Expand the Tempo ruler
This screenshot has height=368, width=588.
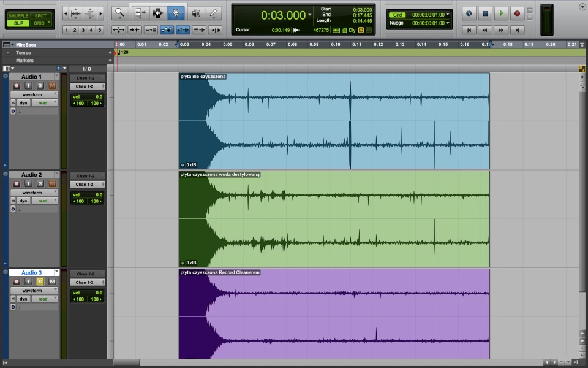click(8, 53)
